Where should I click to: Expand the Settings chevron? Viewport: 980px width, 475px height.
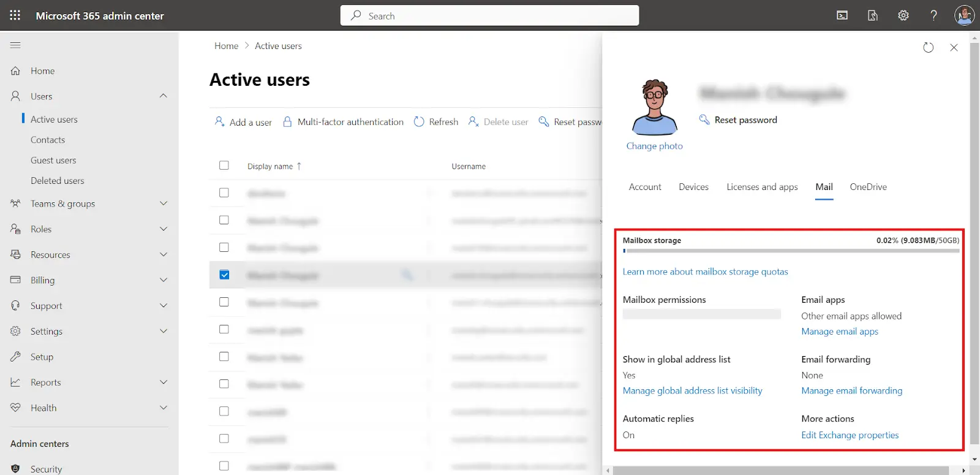click(164, 331)
